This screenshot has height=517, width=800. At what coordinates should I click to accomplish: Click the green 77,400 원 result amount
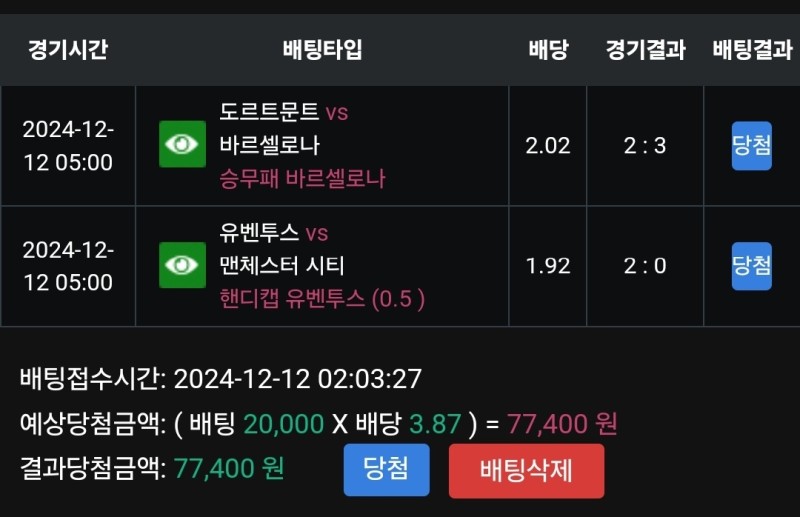229,468
